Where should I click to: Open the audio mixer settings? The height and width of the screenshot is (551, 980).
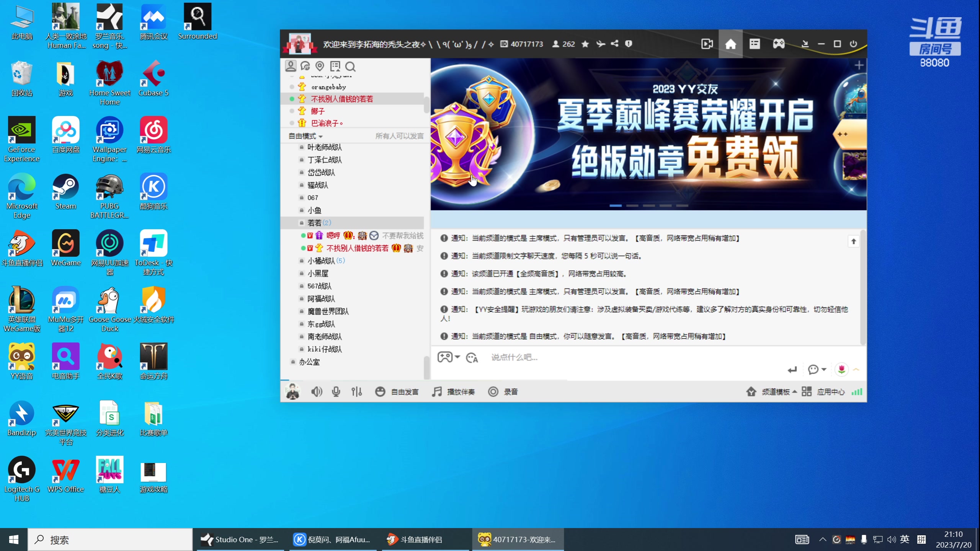coord(356,391)
